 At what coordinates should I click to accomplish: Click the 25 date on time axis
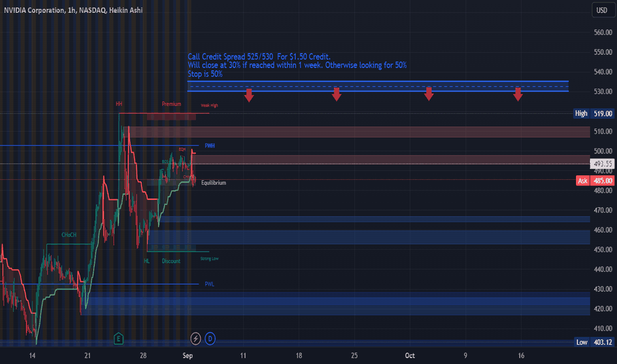[354, 355]
